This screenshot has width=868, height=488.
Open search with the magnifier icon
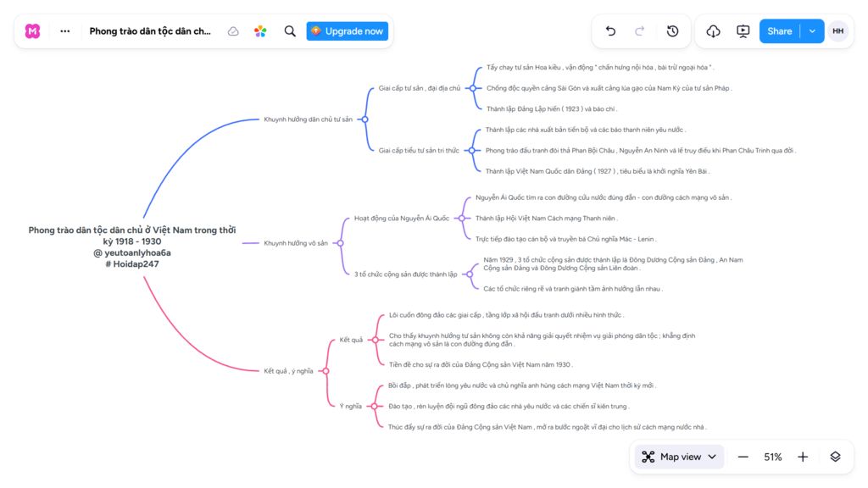tap(290, 31)
